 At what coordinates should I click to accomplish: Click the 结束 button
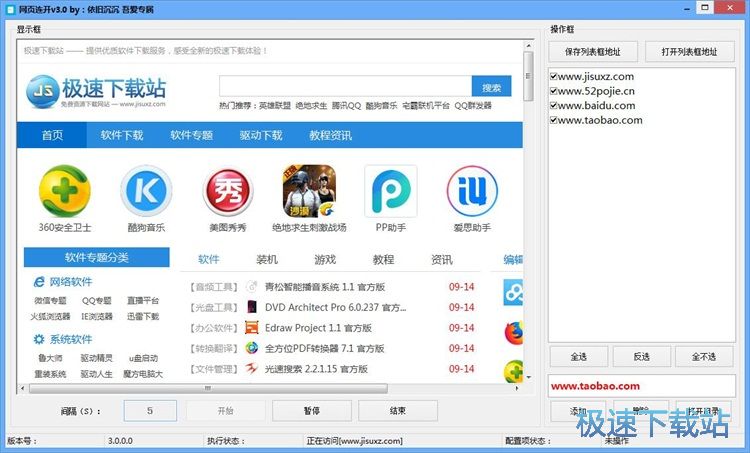[x=398, y=411]
